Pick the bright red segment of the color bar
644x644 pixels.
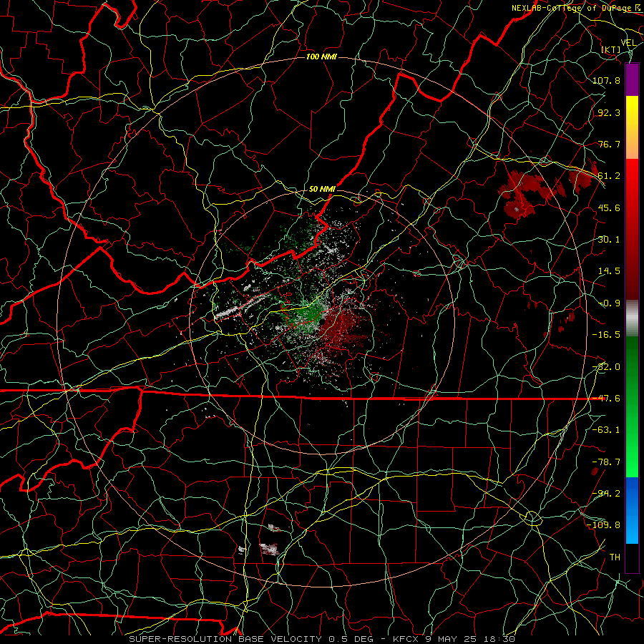pyautogui.click(x=632, y=182)
